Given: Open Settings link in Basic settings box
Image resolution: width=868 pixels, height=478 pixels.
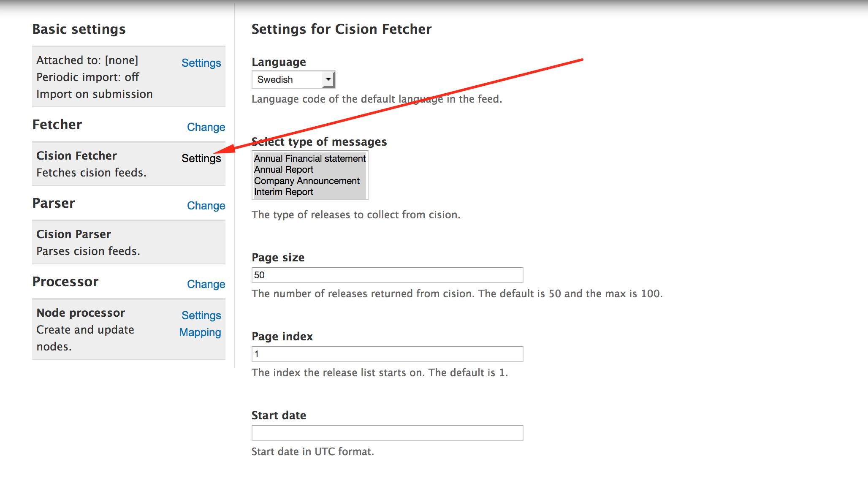Looking at the screenshot, I should tap(201, 63).
